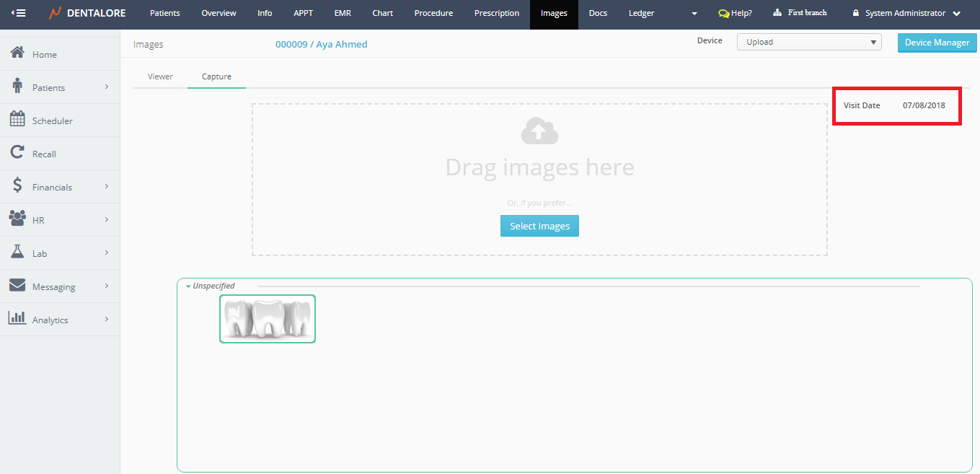
Task: Collapse sidebar using the hamburger menu icon
Action: coord(18,13)
